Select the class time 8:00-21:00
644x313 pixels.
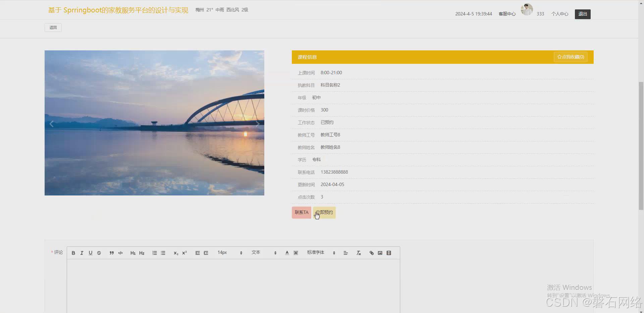331,73
